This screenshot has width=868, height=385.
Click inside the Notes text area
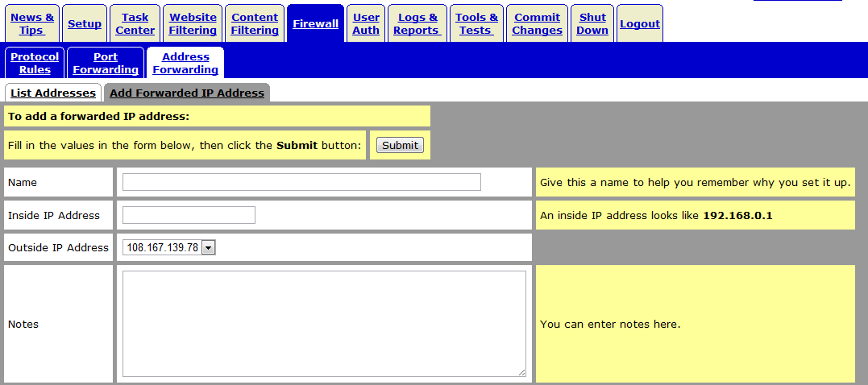click(x=324, y=323)
